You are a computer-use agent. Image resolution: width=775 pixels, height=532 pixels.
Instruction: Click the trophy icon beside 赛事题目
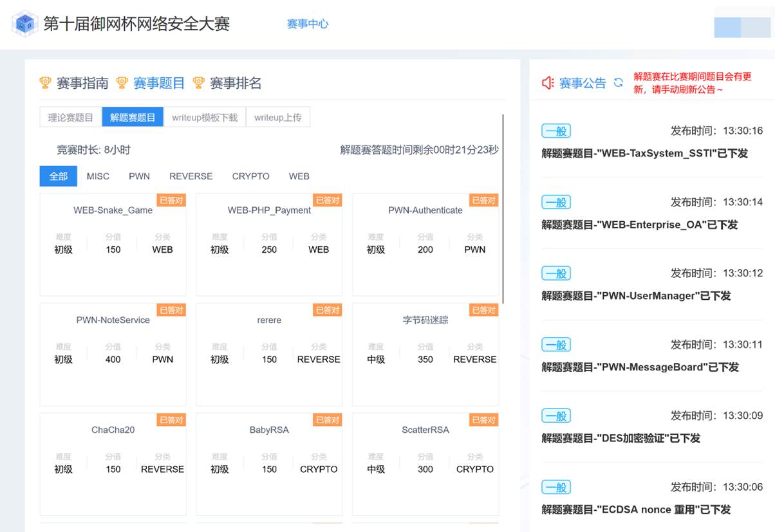click(x=122, y=83)
